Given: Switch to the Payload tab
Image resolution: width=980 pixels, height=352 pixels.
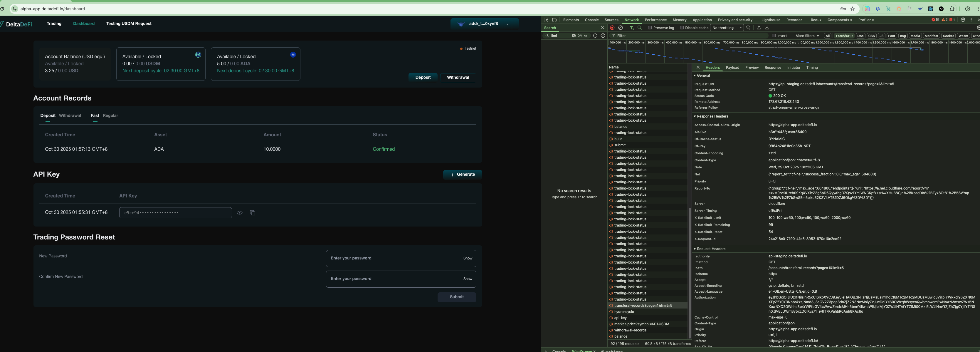Looking at the screenshot, I should [732, 67].
